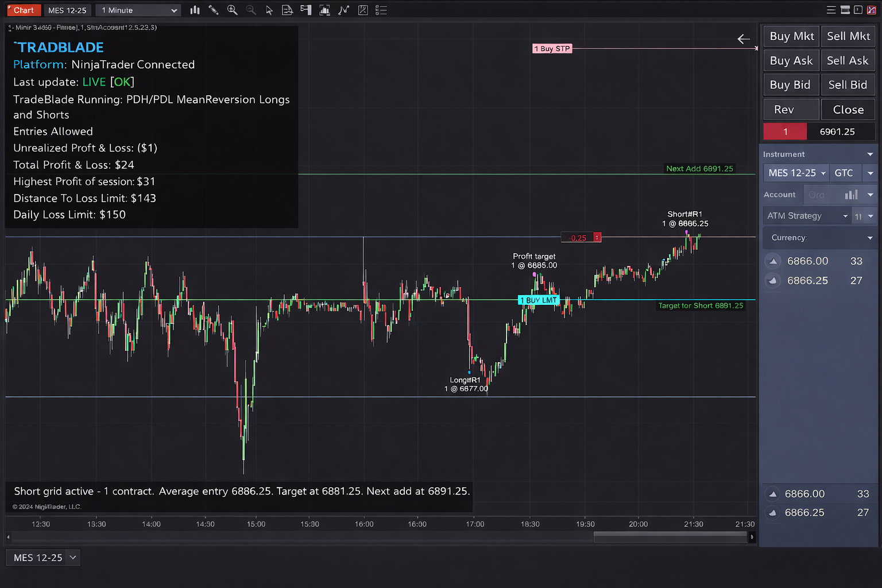This screenshot has width=882, height=588.
Task: Select the cursor pointer tool
Action: point(269,10)
